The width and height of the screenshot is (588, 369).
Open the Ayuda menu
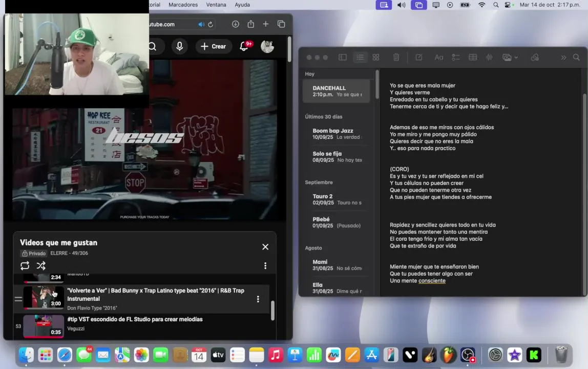(x=242, y=5)
